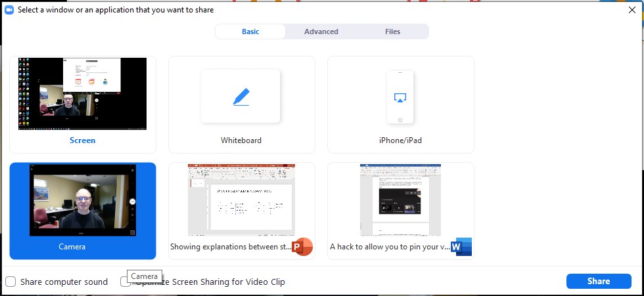The height and width of the screenshot is (296, 644).
Task: Choose the iPhone/iPad AirPlay device icon
Action: click(400, 97)
